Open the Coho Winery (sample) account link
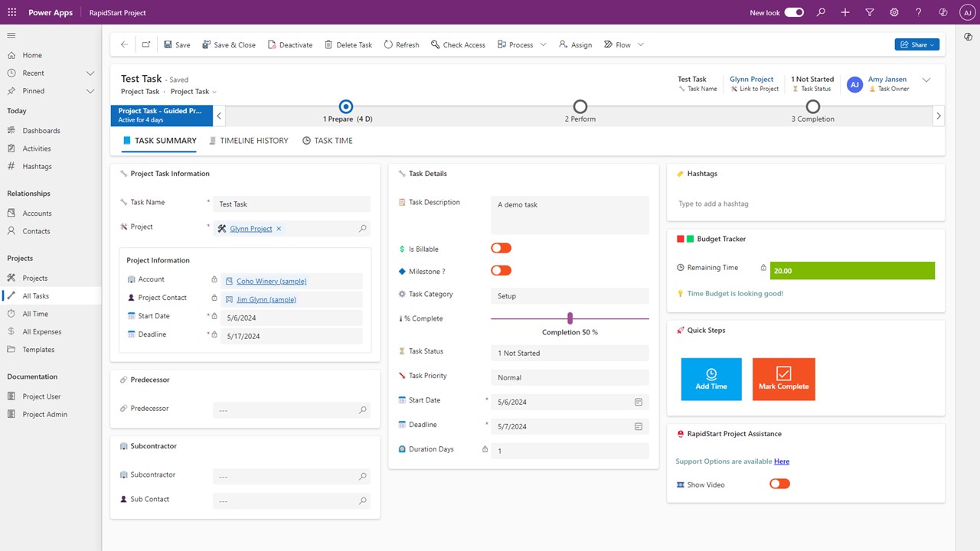This screenshot has height=551, width=980. pos(271,281)
